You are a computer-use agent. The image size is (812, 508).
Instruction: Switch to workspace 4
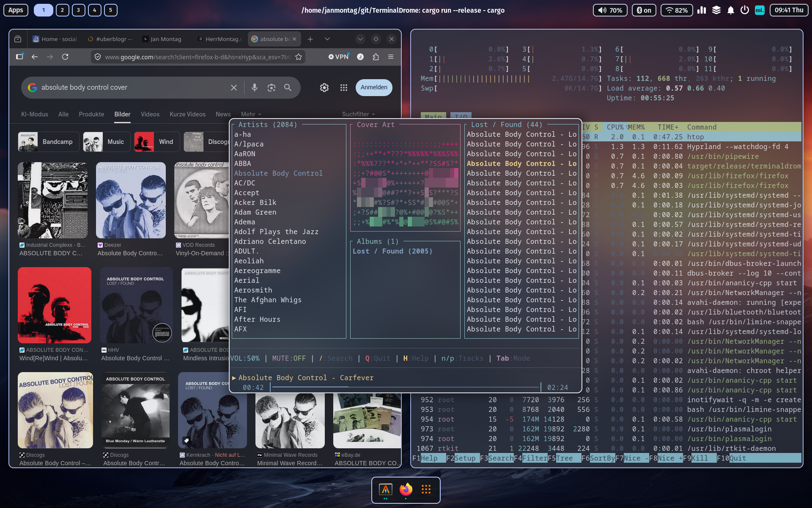(x=94, y=10)
